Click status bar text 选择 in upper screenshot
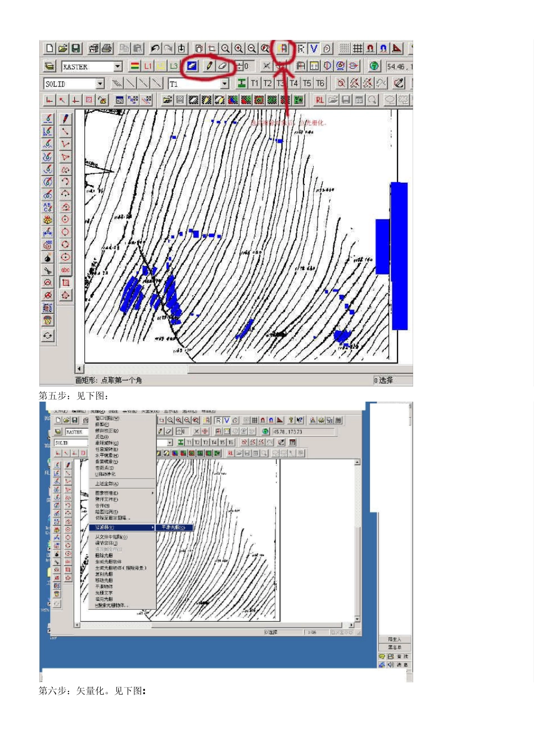534x756 pixels. coord(386,380)
